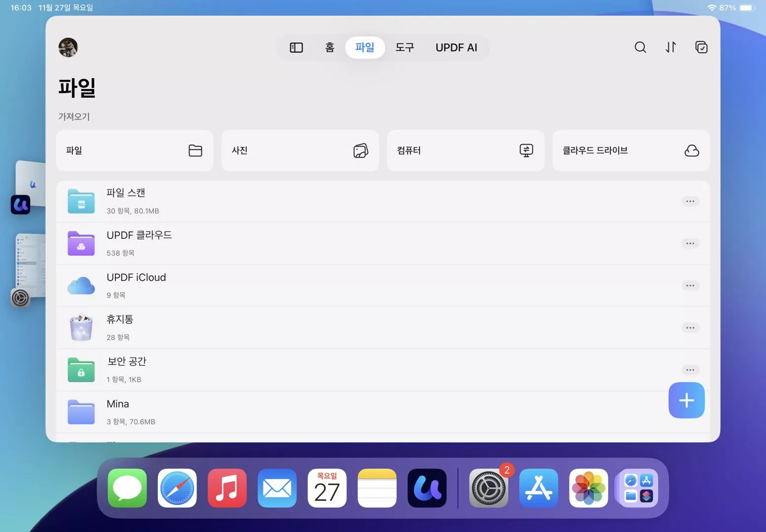Open the Mina folder icon
The image size is (766, 532).
[x=81, y=412]
